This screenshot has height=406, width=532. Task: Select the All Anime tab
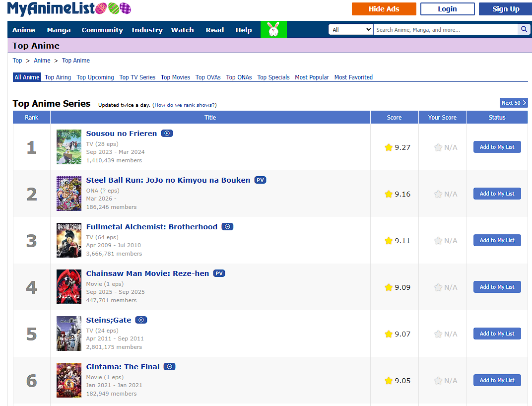coord(27,77)
